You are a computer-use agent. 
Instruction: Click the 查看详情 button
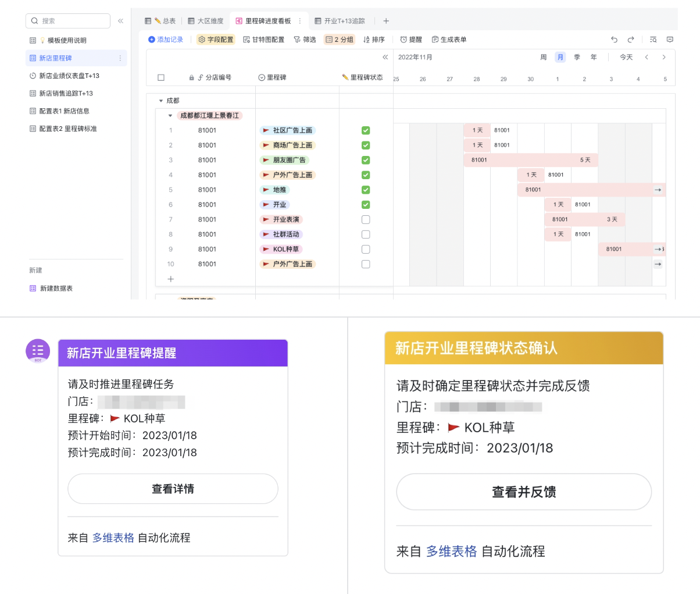[173, 489]
